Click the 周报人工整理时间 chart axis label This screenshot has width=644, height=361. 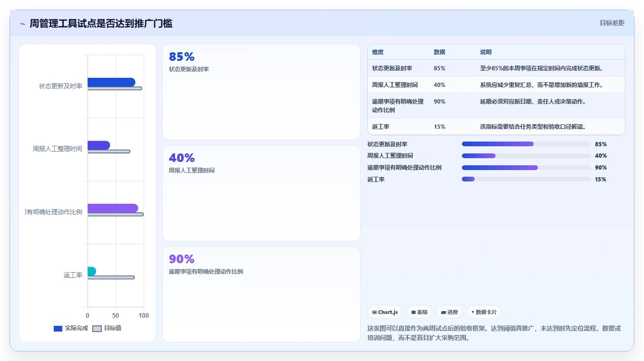58,149
